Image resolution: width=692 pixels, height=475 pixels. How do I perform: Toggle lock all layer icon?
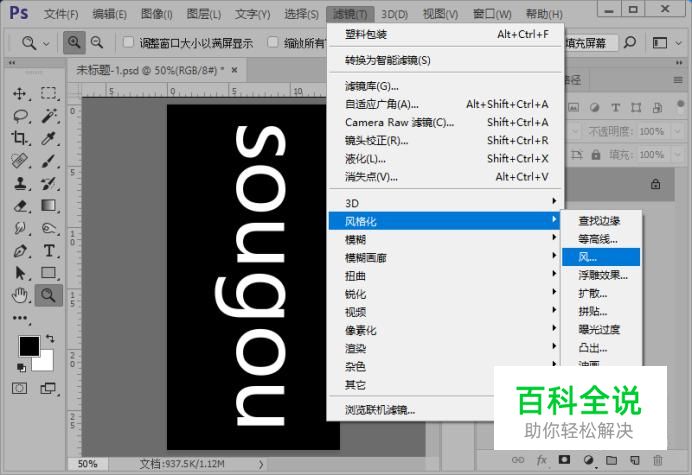pos(596,155)
